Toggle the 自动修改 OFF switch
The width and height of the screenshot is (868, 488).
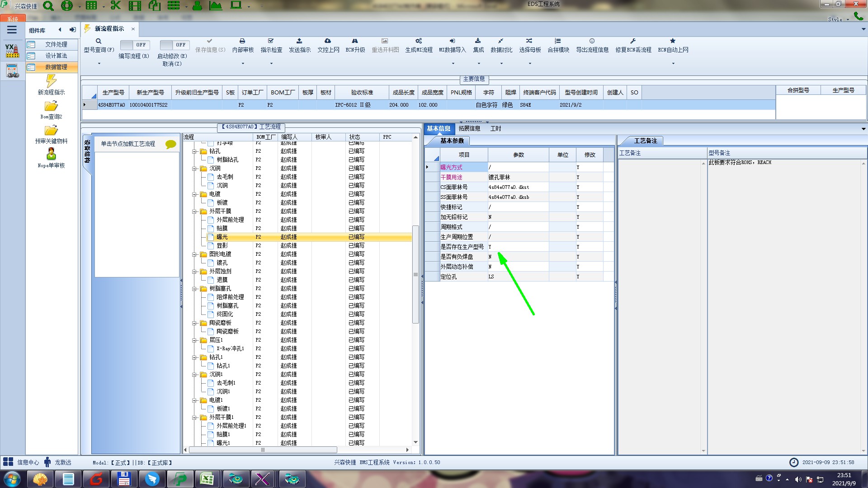pyautogui.click(x=174, y=45)
